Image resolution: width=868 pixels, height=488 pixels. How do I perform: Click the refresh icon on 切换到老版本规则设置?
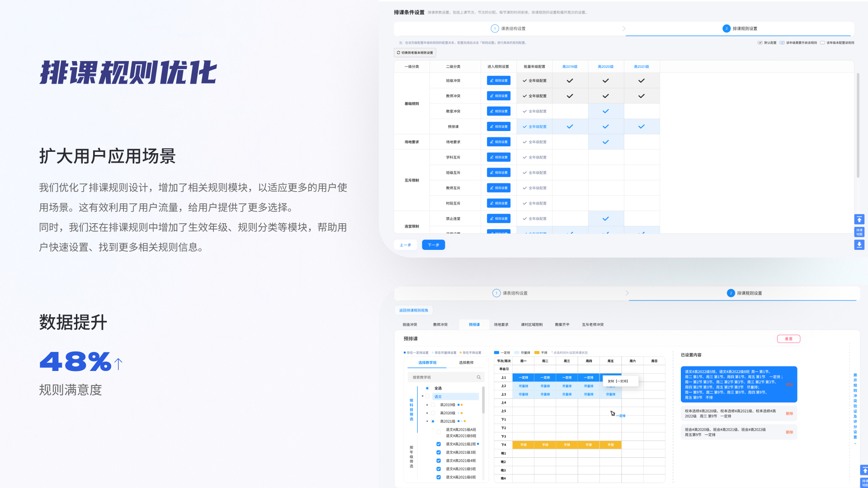point(398,53)
